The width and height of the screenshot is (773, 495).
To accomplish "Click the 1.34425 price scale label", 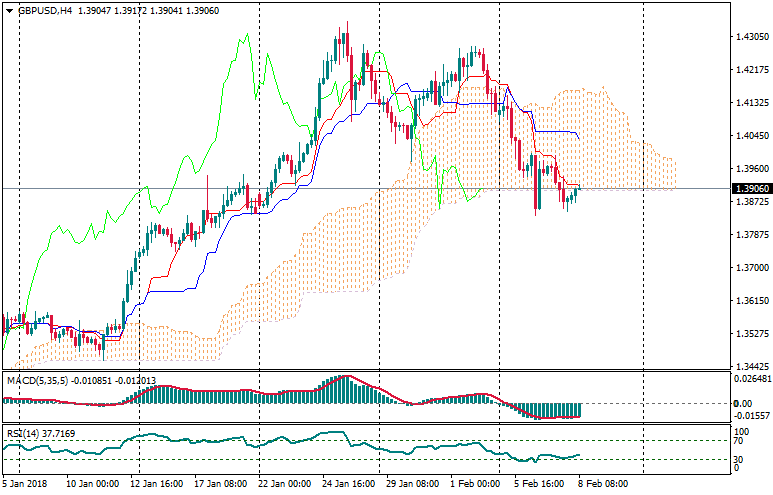I will (x=750, y=367).
